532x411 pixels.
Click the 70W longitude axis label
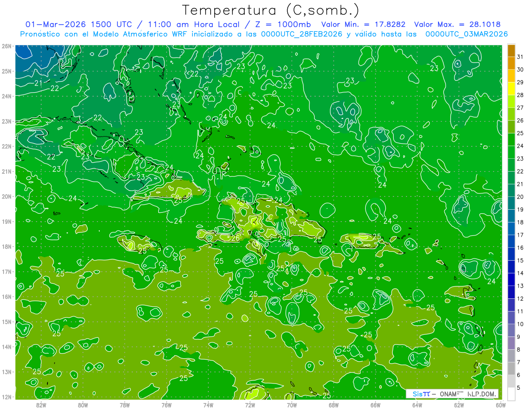coord(292,405)
